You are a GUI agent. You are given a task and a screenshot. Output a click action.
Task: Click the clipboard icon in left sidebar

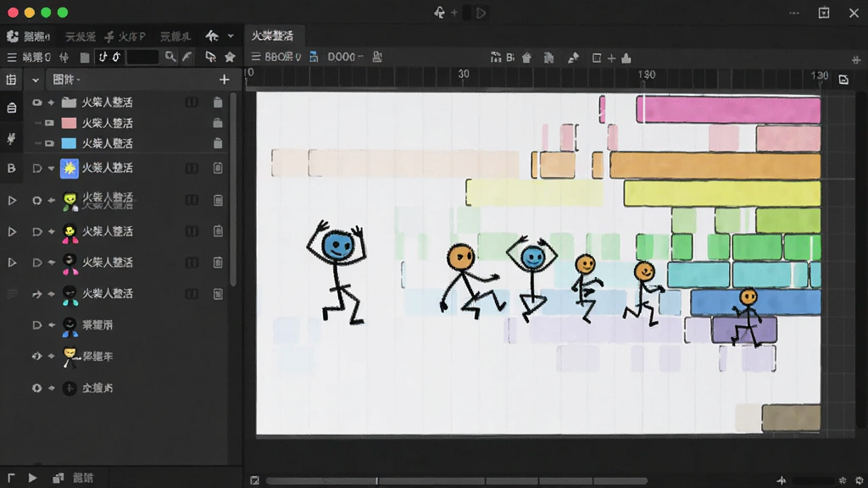point(11,108)
